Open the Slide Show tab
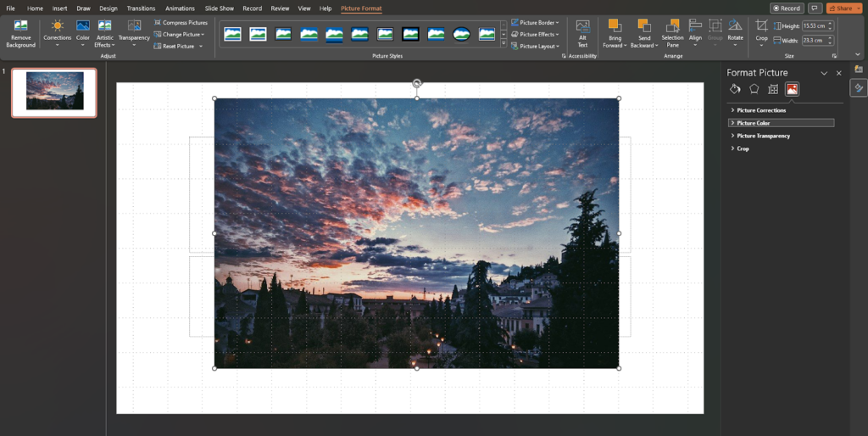Viewport: 868px width, 436px height. tap(220, 8)
